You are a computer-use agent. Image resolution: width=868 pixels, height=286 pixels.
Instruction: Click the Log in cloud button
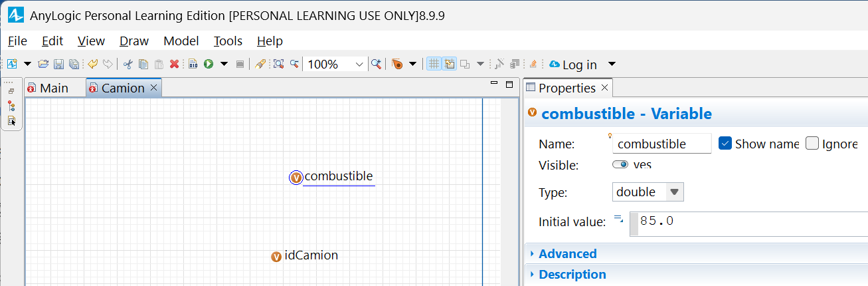coord(573,65)
